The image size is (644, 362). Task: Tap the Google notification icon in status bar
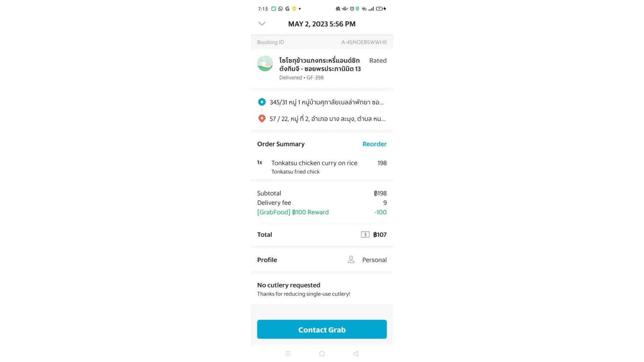(287, 9)
